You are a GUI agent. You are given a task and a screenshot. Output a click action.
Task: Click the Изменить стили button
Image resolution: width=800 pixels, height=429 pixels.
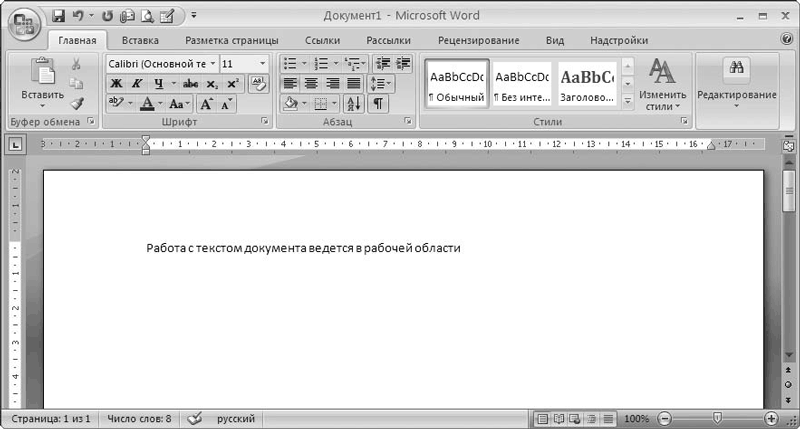[661, 84]
